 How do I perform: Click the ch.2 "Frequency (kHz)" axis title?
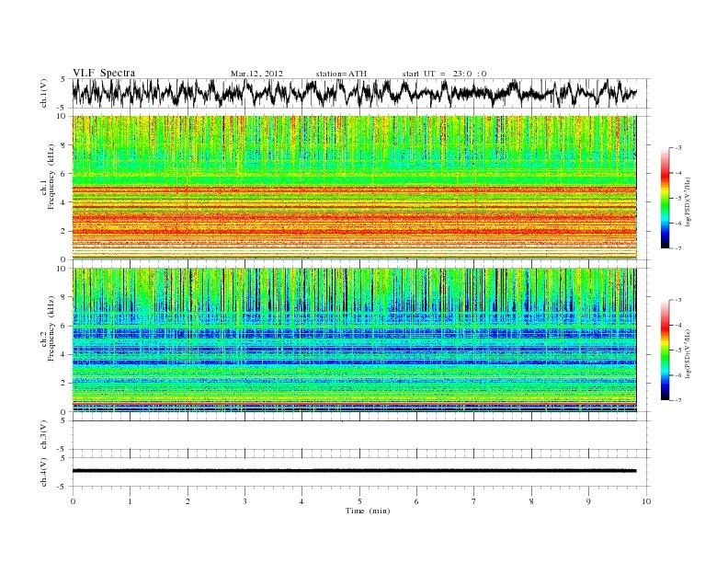[x=51, y=328]
